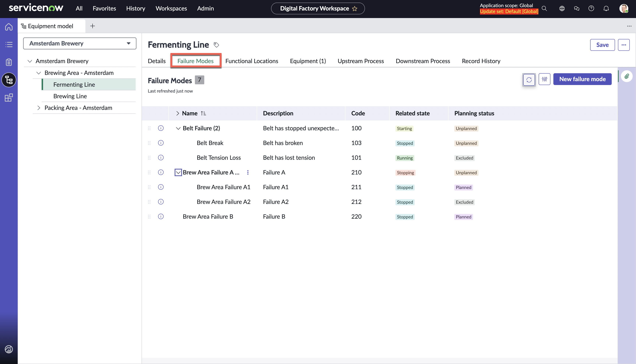Switch to the Details tab
Viewport: 636px width, 364px height.
click(157, 61)
